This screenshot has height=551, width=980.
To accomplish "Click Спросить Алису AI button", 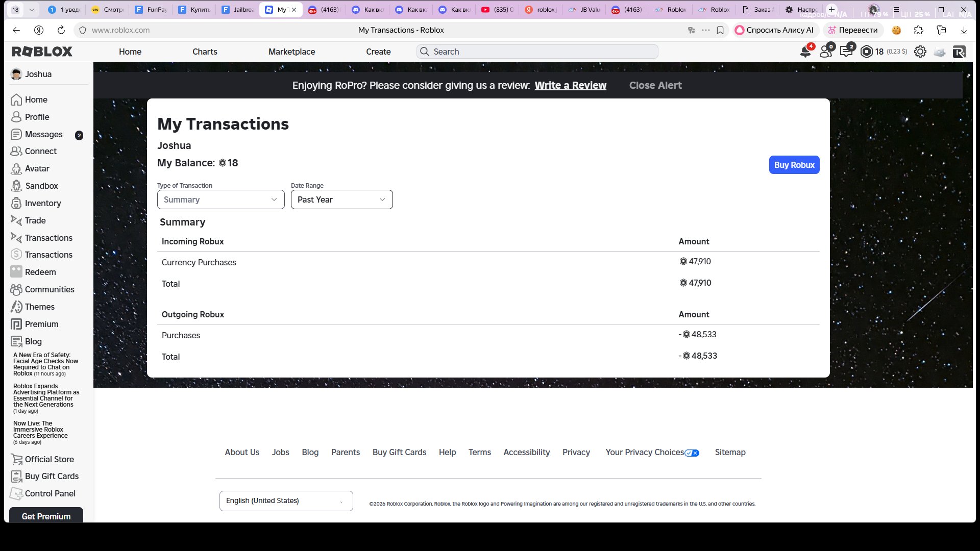I will tap(775, 30).
